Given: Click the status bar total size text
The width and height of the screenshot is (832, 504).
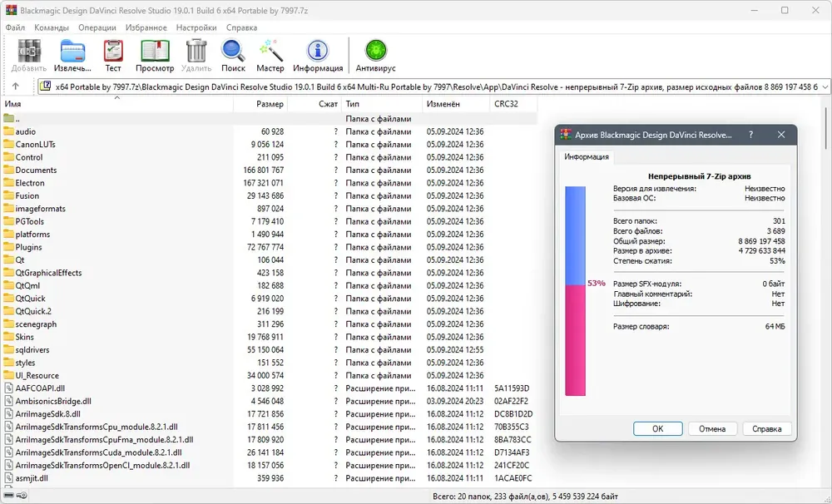Looking at the screenshot, I should click(x=525, y=497).
